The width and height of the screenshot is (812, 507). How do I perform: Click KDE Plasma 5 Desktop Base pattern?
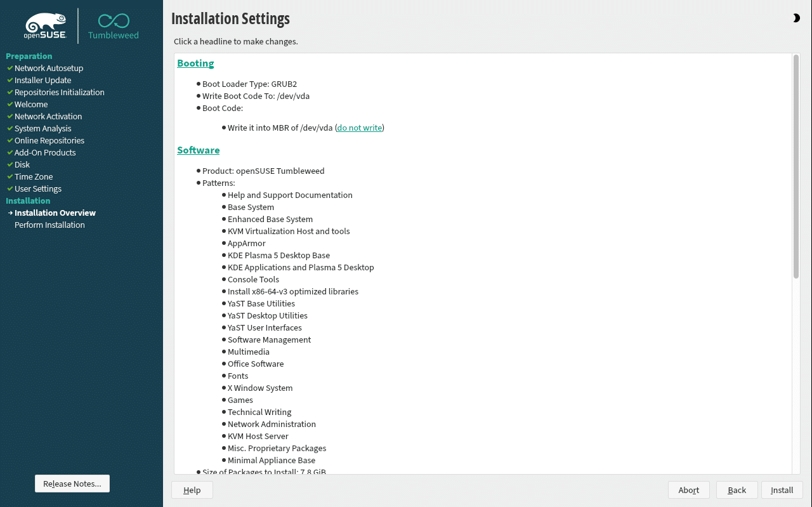click(x=278, y=255)
